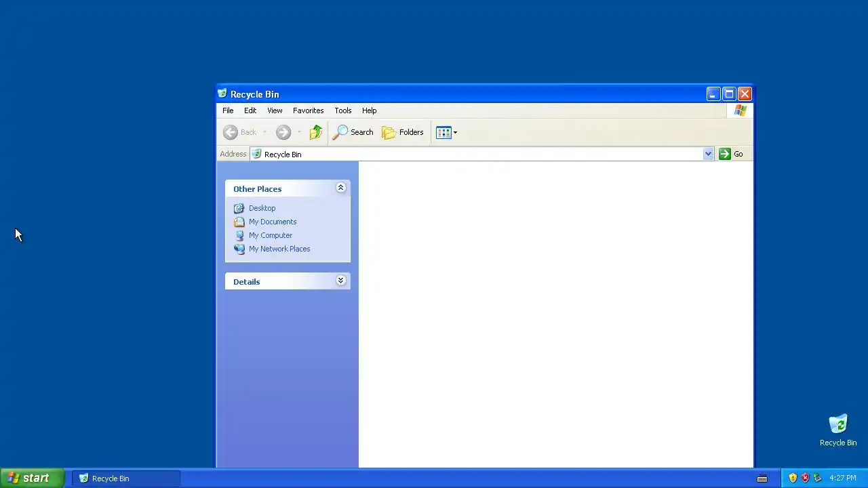The width and height of the screenshot is (868, 488).
Task: Click the red security alert shield tray icon
Action: (805, 478)
